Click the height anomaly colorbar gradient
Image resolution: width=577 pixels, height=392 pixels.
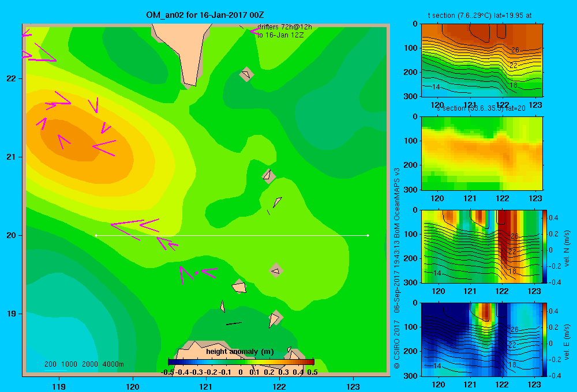coord(241,362)
